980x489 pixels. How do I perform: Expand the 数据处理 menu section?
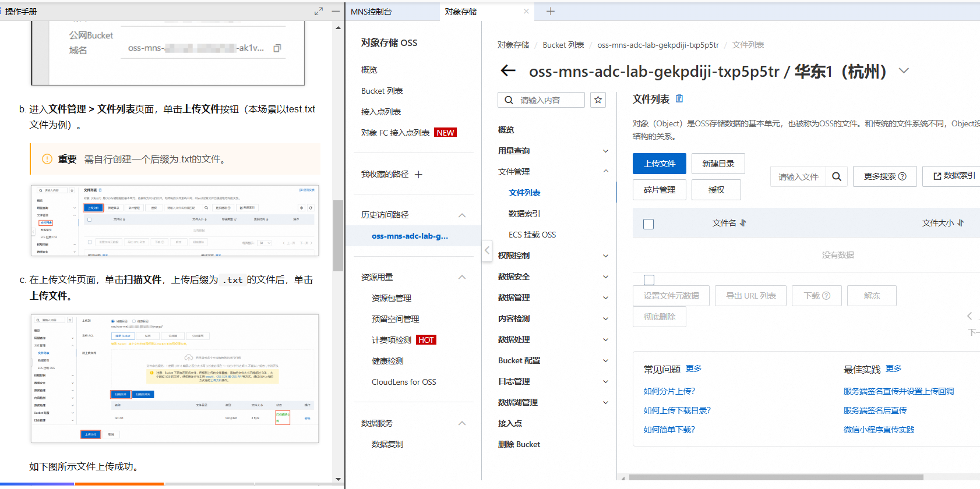click(605, 340)
